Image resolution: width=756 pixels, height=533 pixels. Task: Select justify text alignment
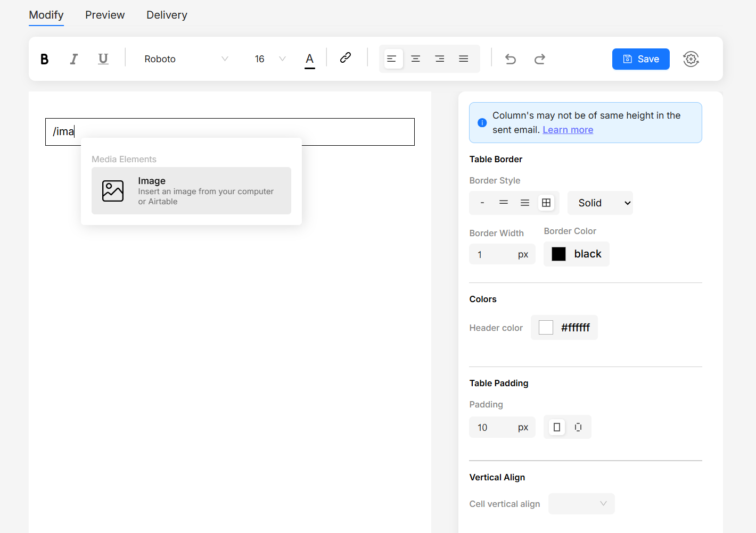[x=464, y=59]
